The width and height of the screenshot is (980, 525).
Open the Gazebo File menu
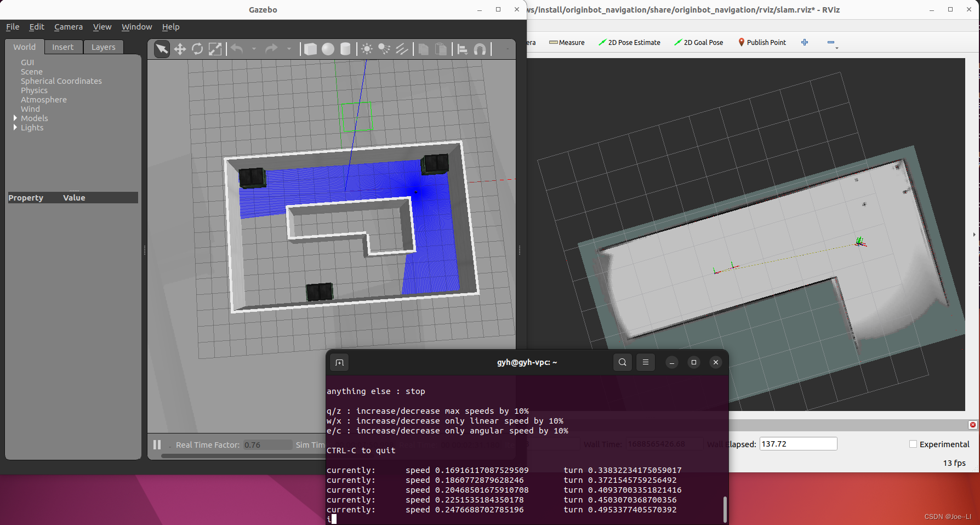tap(13, 27)
